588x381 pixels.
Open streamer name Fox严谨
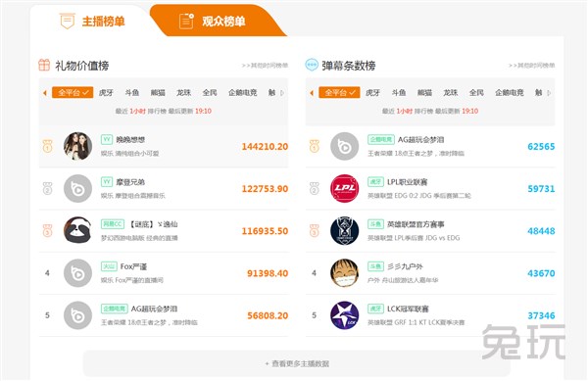coord(133,266)
